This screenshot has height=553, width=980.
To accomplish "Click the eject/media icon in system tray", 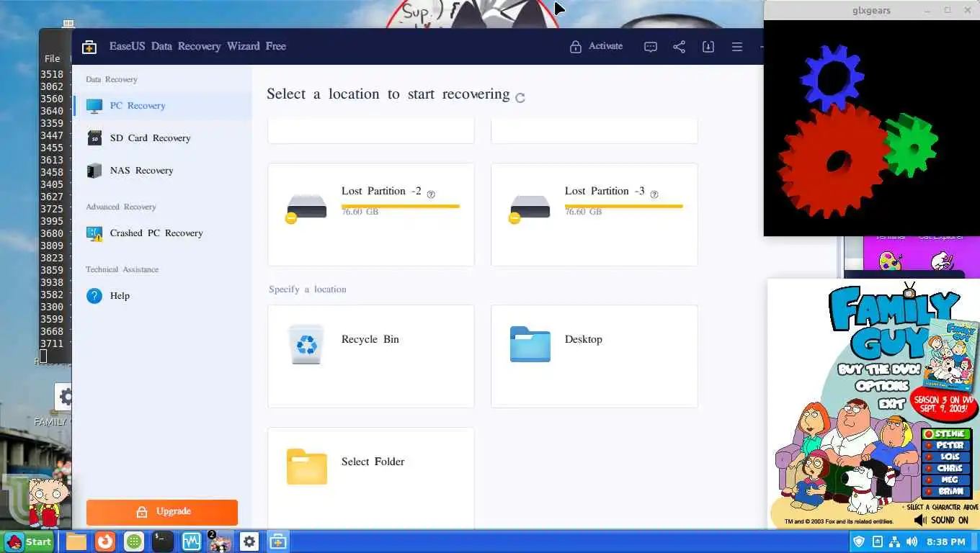I will click(x=877, y=541).
